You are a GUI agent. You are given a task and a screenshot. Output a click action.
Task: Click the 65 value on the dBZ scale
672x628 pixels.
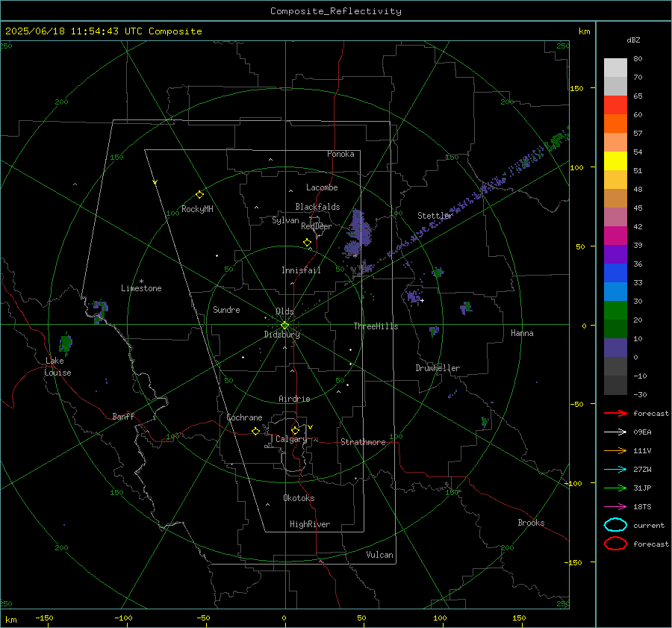coord(638,96)
